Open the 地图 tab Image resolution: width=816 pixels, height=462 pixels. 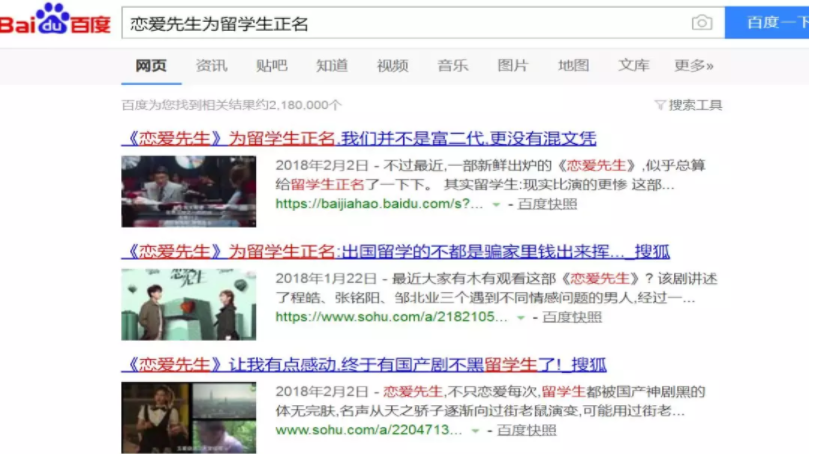tap(573, 66)
